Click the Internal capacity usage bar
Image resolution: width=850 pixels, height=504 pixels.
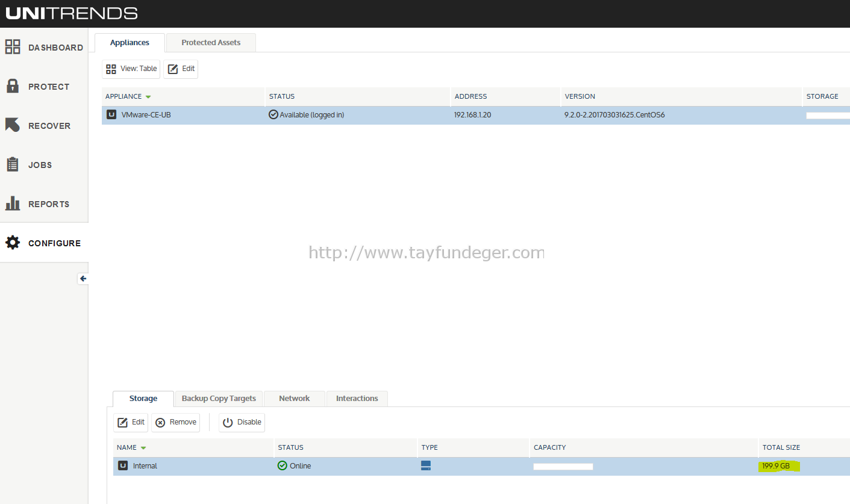tap(563, 467)
